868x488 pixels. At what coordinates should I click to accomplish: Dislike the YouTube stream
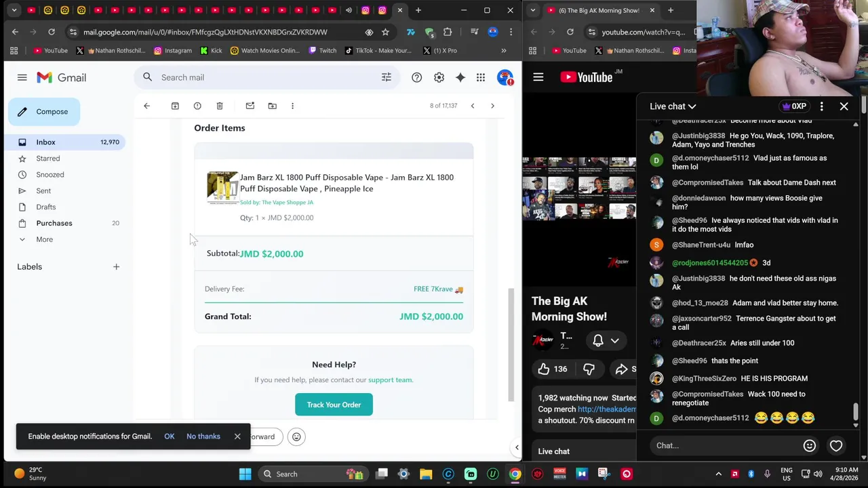[x=589, y=369]
